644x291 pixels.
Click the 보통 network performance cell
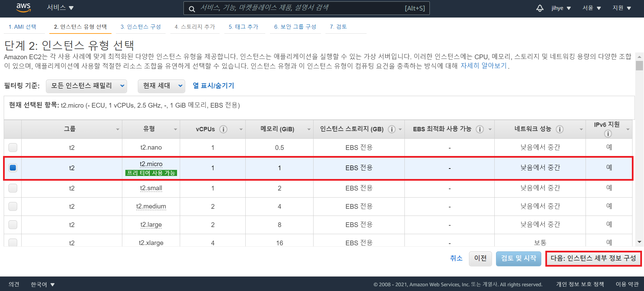pyautogui.click(x=540, y=242)
